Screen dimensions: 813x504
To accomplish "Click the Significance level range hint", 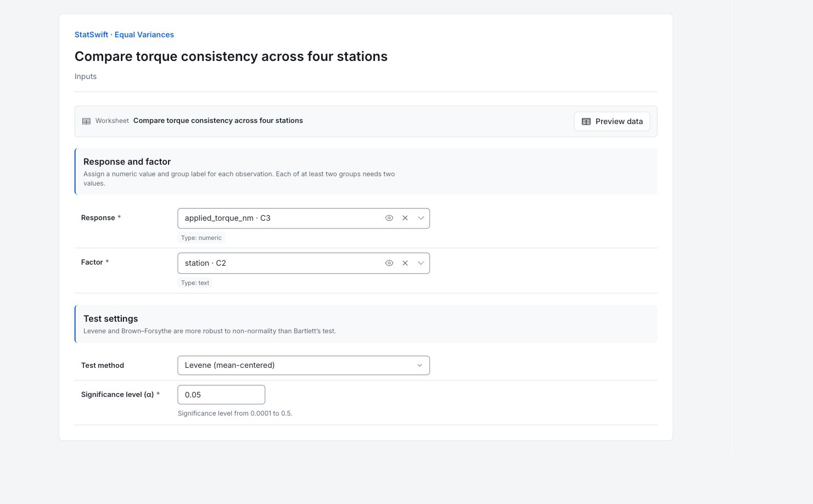I will (235, 413).
